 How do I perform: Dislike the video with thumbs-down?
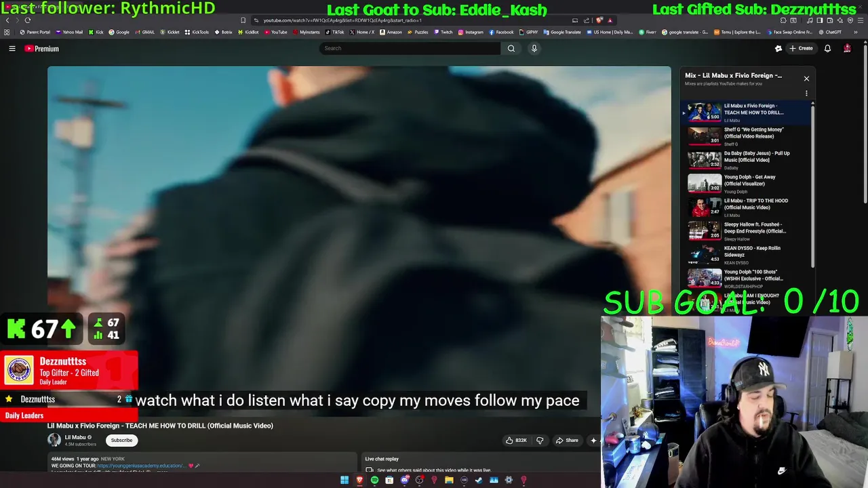click(540, 441)
